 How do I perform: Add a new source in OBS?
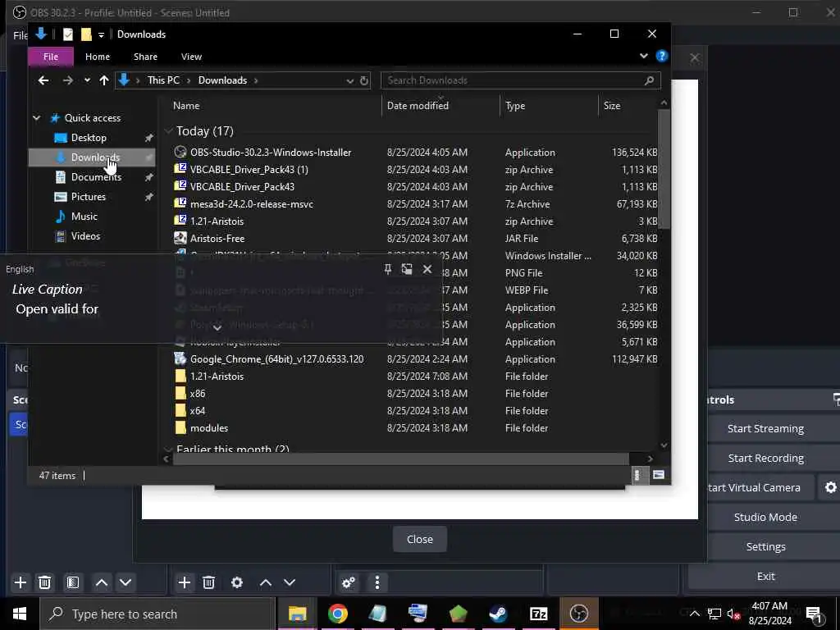pyautogui.click(x=185, y=582)
